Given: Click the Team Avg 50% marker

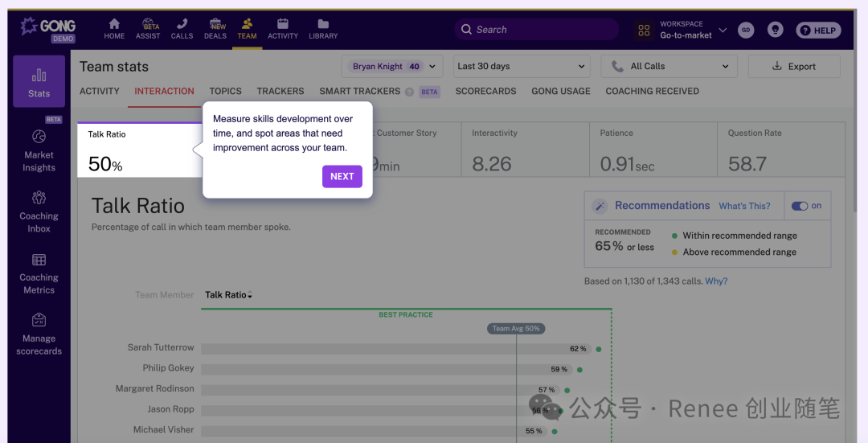Looking at the screenshot, I should tap(516, 328).
